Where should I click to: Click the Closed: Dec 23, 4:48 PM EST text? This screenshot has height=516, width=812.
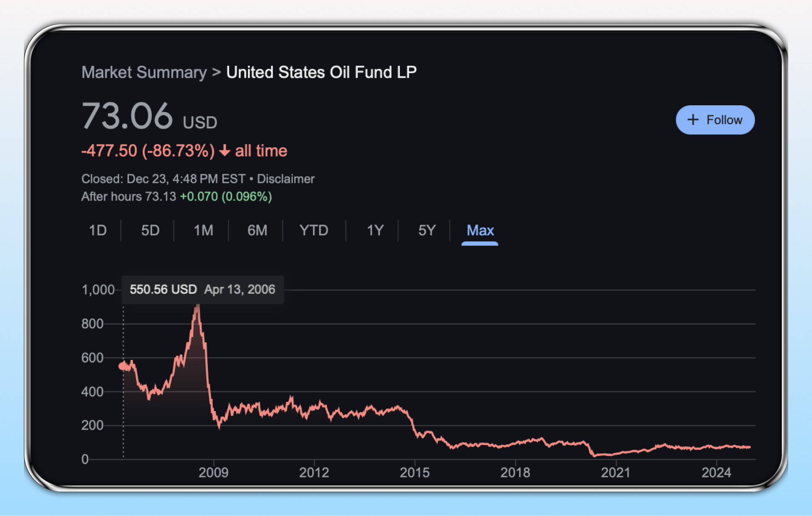pyautogui.click(x=163, y=179)
